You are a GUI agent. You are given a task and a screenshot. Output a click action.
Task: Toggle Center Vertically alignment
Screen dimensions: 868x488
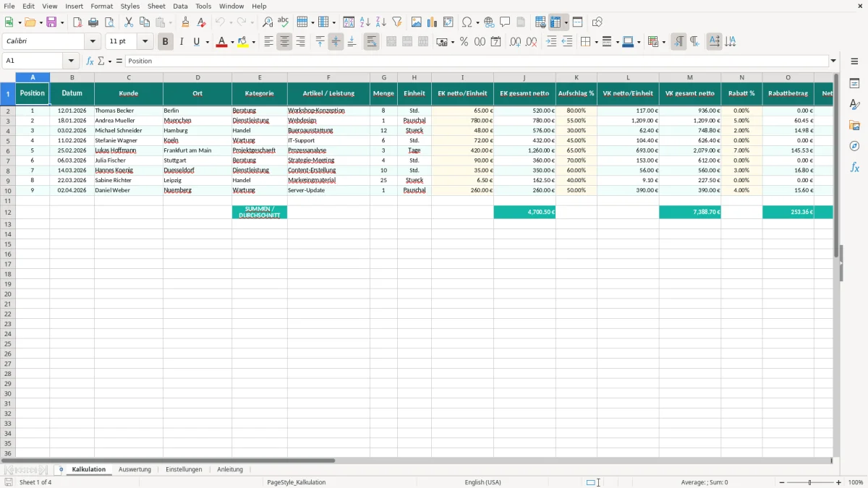pos(336,42)
